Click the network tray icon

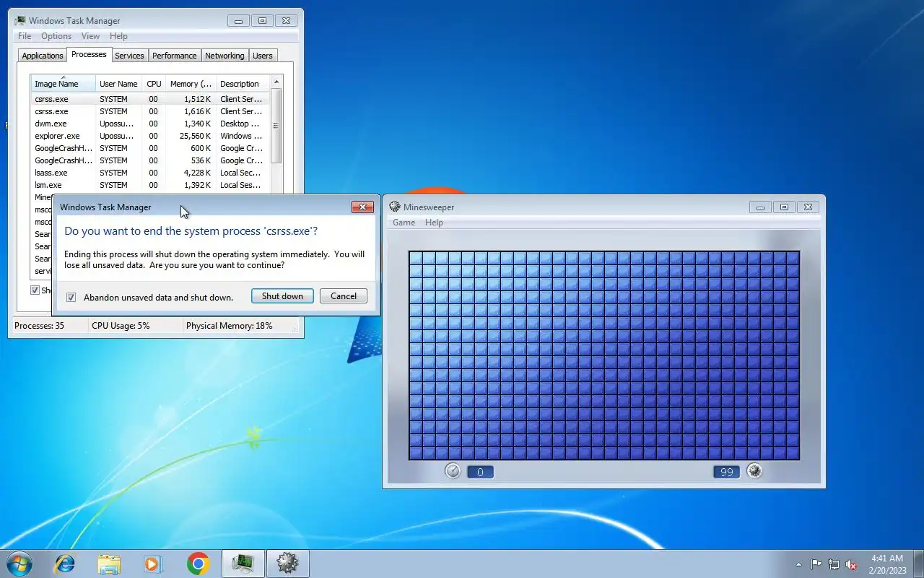834,564
